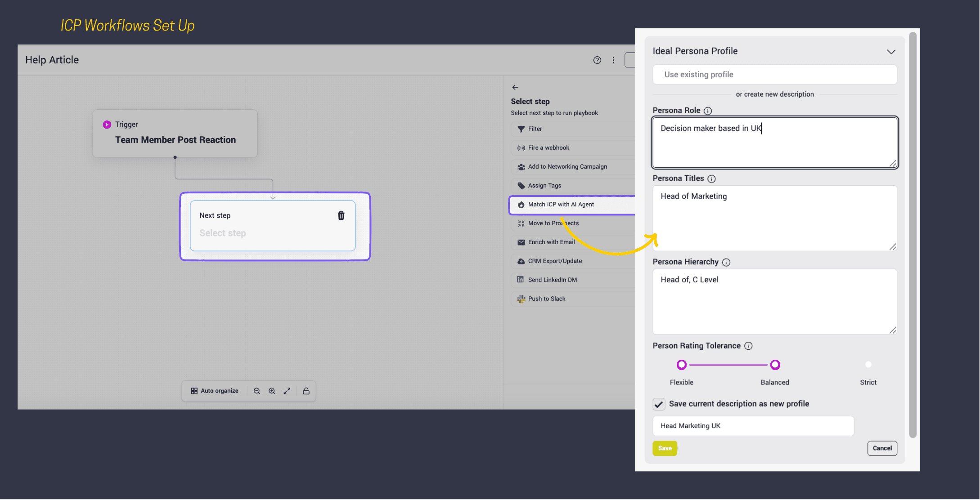Image resolution: width=980 pixels, height=500 pixels.
Task: Click the back arrow above Select step
Action: 515,87
